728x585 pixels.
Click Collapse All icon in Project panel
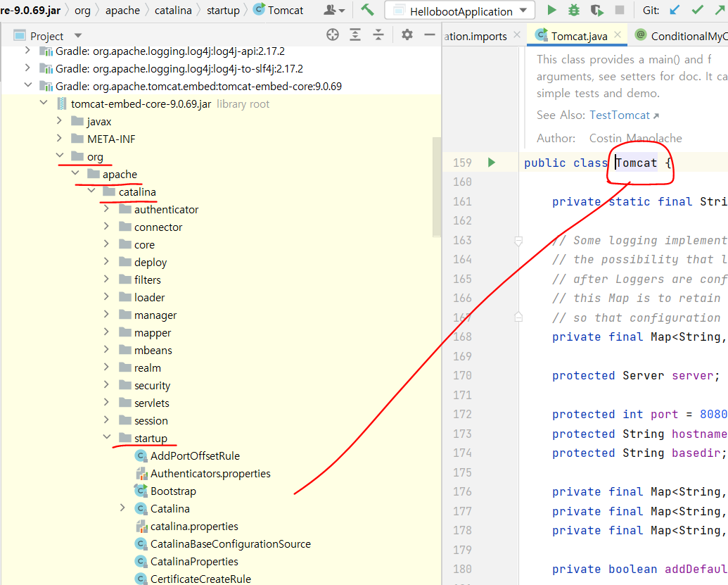click(x=378, y=35)
